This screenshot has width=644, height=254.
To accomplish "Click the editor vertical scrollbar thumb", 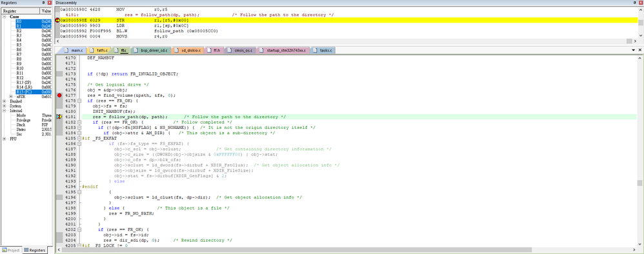I will coord(640,183).
